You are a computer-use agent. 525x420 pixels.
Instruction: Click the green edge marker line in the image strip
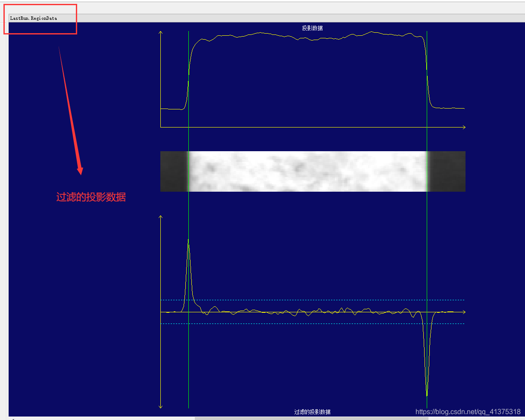click(427, 171)
